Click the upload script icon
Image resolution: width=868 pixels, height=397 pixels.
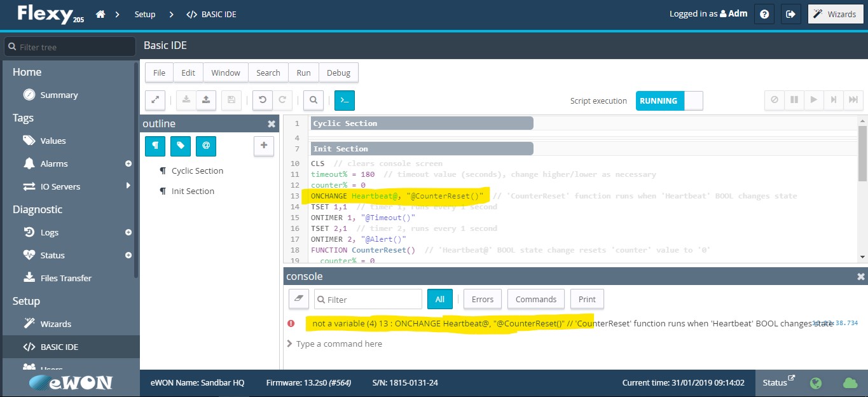204,100
